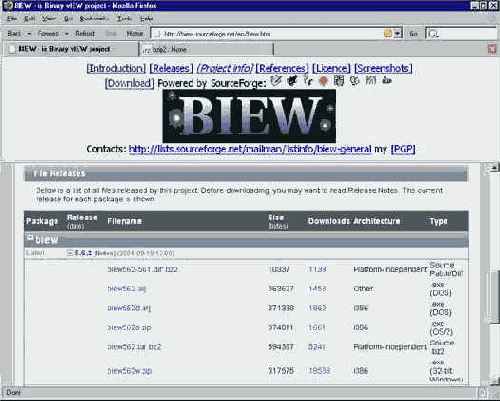Open the address bar history dropdown
The height and width of the screenshot is (401, 500).
point(397,33)
